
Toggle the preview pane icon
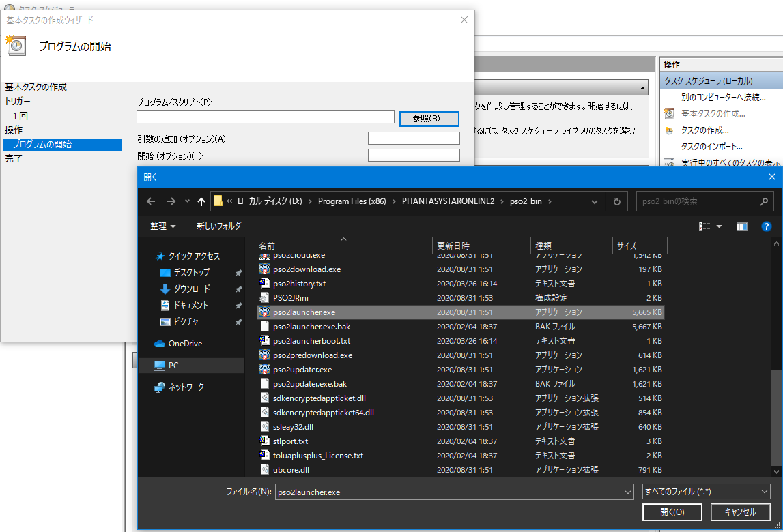click(x=742, y=226)
